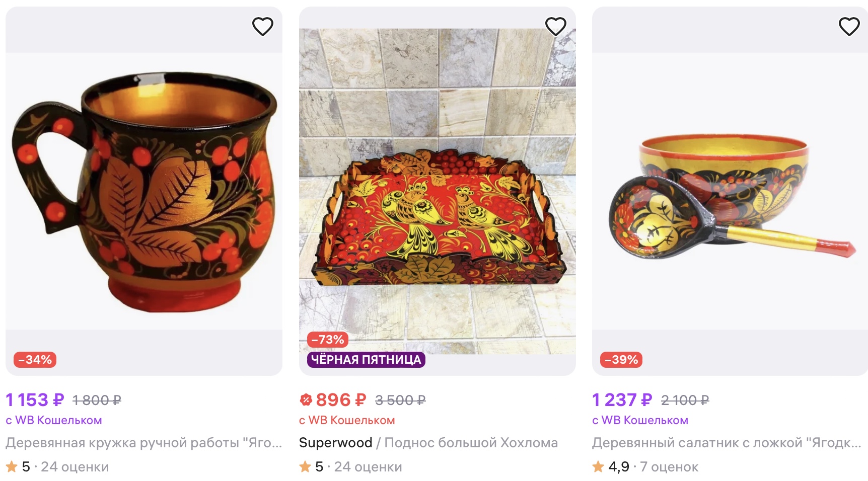Image resolution: width=868 pixels, height=481 pixels.
Task: Click the 1 153 ₽ price
Action: pos(35,400)
